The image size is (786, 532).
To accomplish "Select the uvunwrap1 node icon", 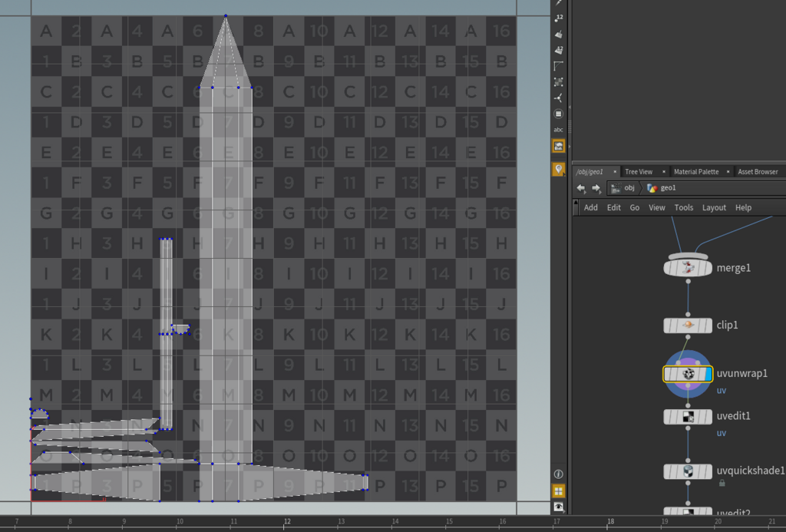I will (x=688, y=374).
